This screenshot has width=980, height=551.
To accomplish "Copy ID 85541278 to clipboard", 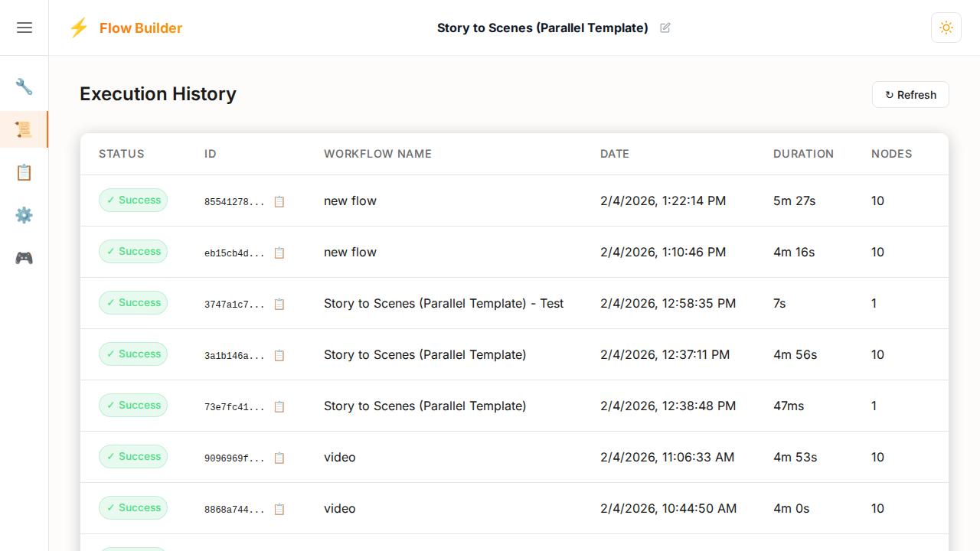I will pyautogui.click(x=279, y=201).
